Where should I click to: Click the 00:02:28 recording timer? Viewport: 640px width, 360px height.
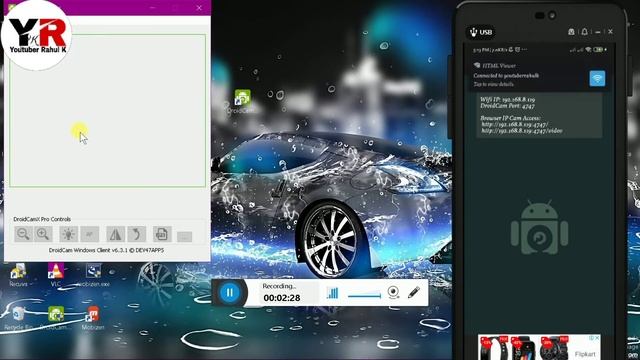[x=282, y=298]
